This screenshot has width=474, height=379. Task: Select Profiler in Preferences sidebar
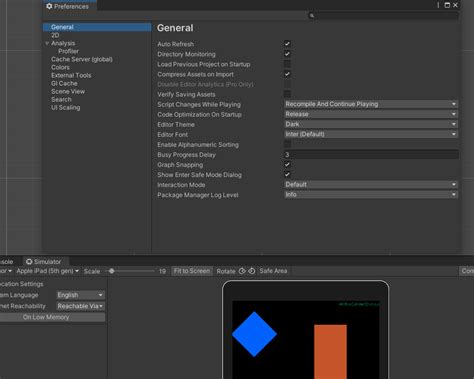pyautogui.click(x=68, y=51)
